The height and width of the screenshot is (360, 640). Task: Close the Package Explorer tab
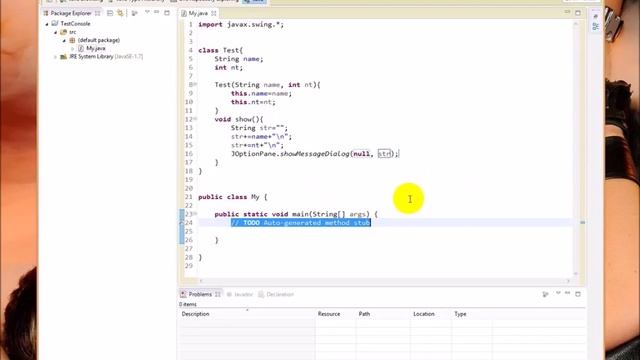click(97, 13)
